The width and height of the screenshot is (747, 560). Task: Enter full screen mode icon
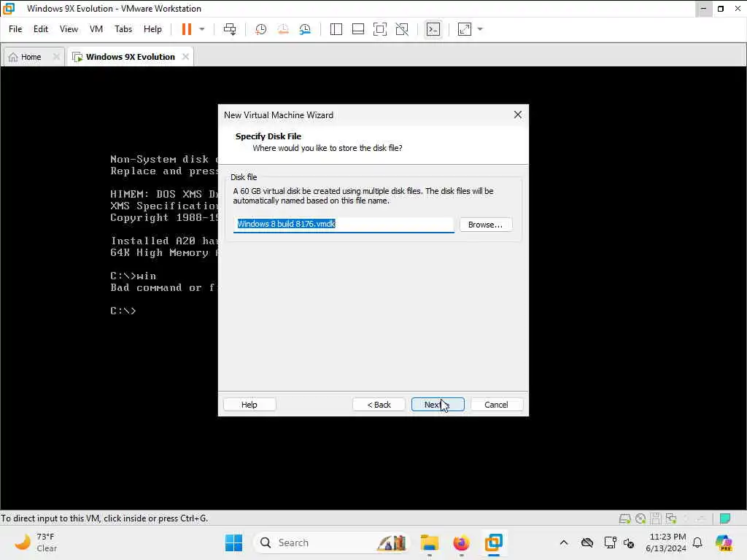[x=379, y=29]
